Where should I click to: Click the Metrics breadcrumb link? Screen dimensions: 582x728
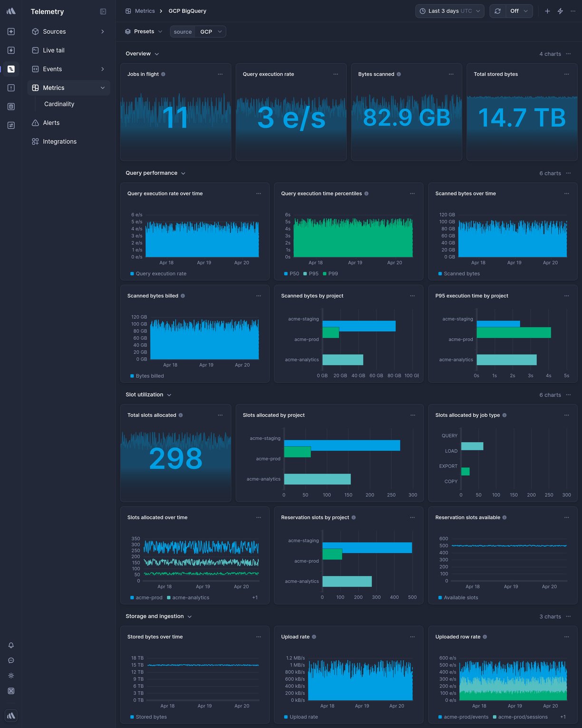[x=145, y=10]
